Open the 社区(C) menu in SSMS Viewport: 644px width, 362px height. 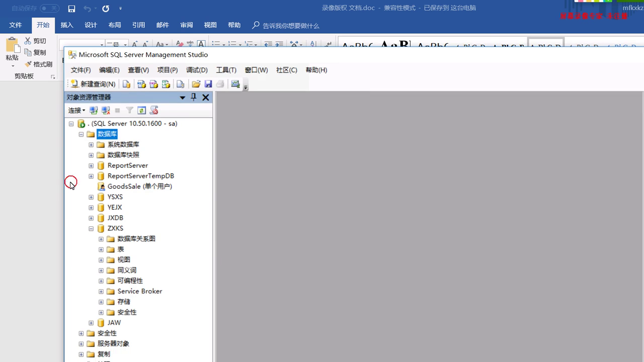point(286,70)
